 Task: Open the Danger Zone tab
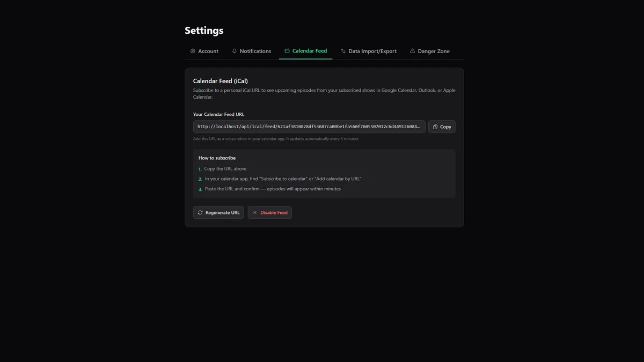[433, 51]
